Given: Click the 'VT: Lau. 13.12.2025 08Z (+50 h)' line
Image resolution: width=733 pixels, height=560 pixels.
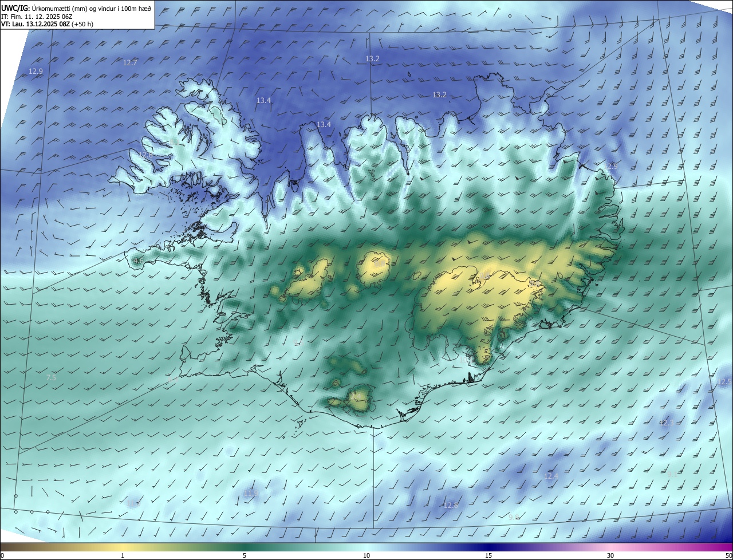Looking at the screenshot, I should [x=47, y=24].
